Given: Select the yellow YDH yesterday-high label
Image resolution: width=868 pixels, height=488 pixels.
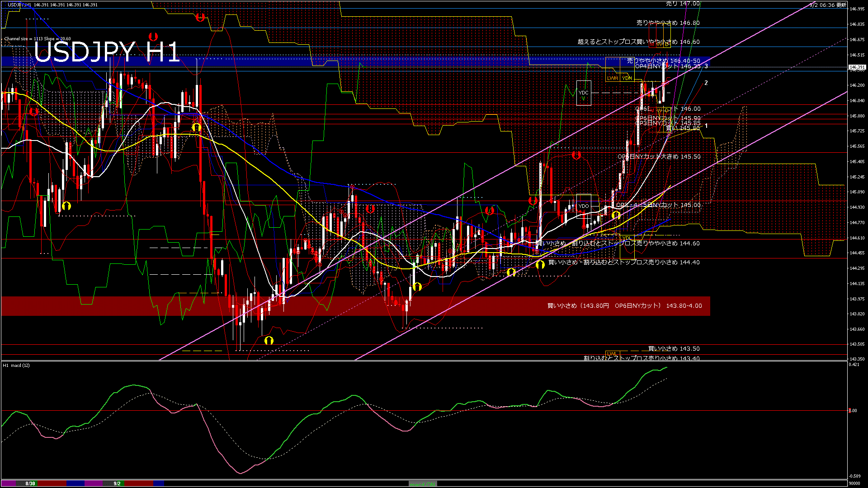Looking at the screenshot, I should pyautogui.click(x=627, y=78).
